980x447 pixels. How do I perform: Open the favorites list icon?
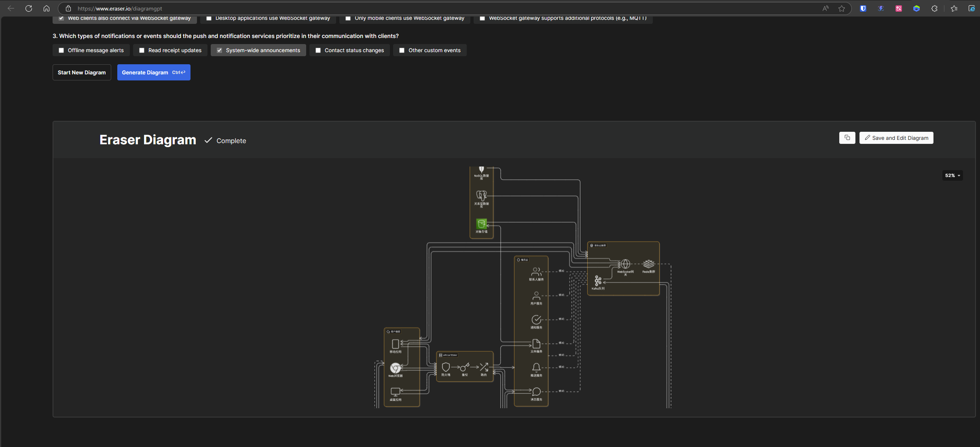point(954,8)
